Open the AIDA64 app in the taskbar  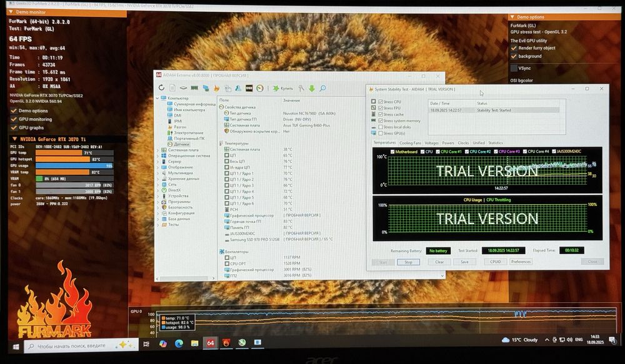[x=211, y=343]
